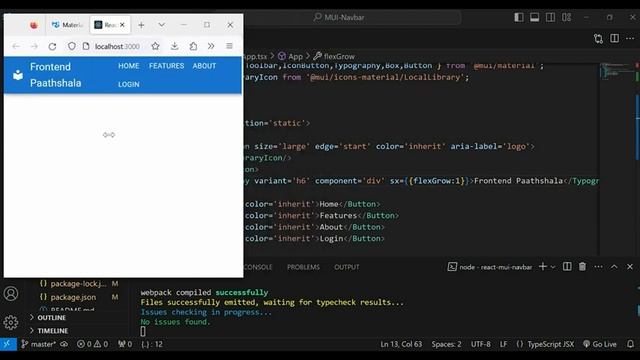Click the ABOUT navbar button
Screen dimensions: 640x360
[x=204, y=66]
